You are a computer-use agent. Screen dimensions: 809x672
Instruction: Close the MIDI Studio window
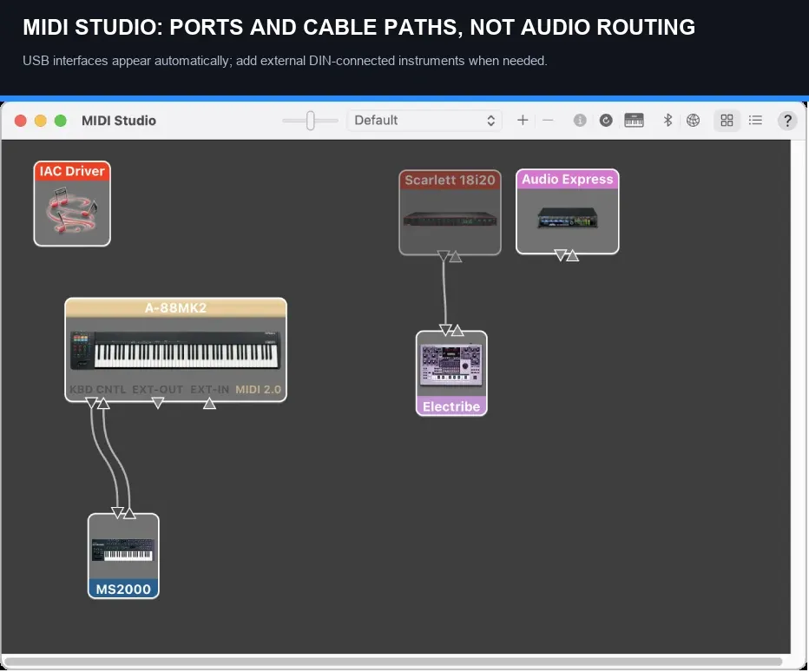point(21,121)
